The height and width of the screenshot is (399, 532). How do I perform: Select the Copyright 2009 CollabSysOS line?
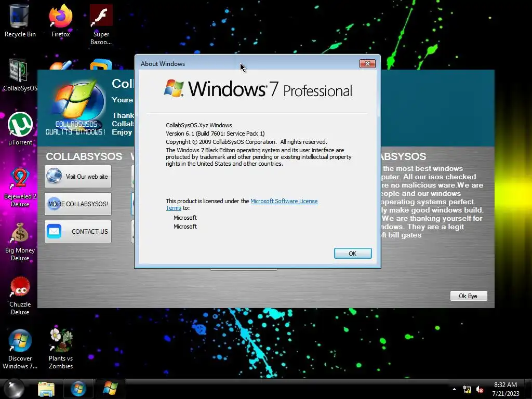click(x=246, y=142)
